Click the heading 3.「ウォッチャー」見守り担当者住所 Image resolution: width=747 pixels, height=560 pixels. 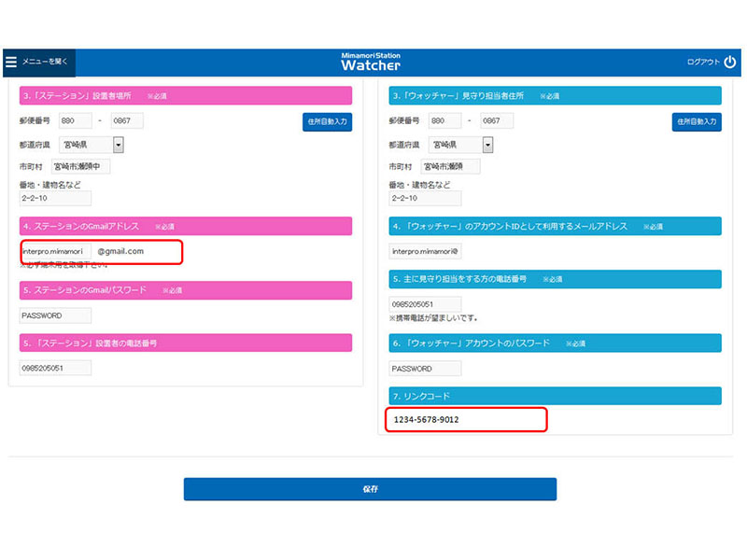(555, 96)
